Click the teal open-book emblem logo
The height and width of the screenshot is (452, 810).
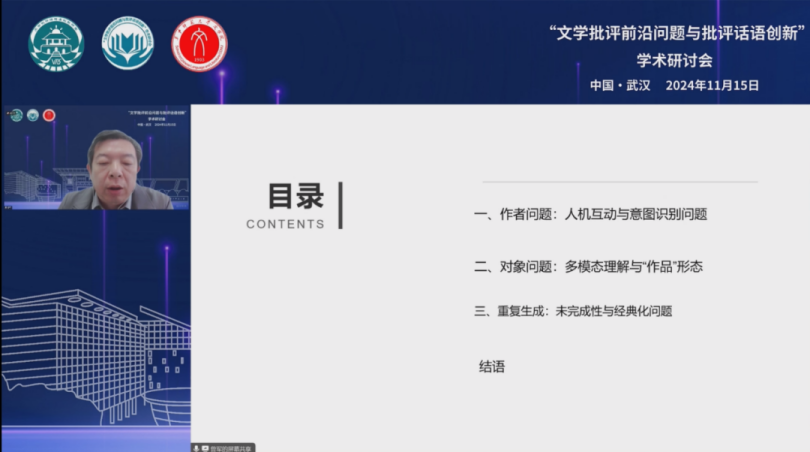click(x=128, y=45)
